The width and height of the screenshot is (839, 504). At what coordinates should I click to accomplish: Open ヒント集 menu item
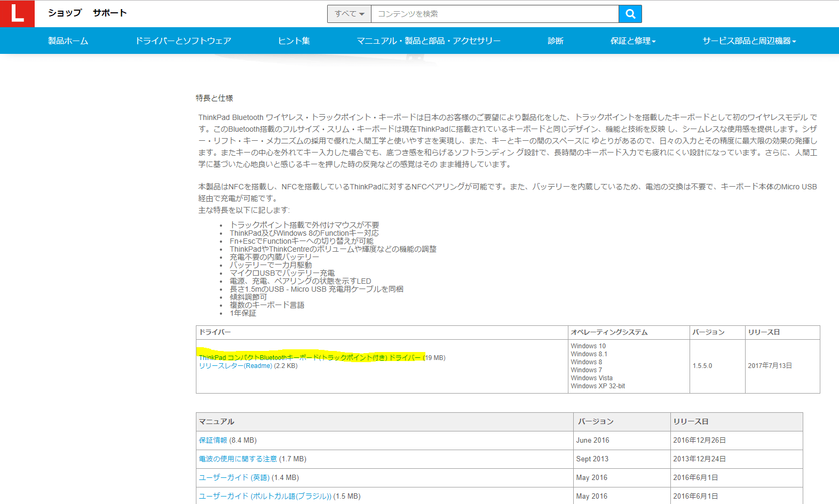294,41
